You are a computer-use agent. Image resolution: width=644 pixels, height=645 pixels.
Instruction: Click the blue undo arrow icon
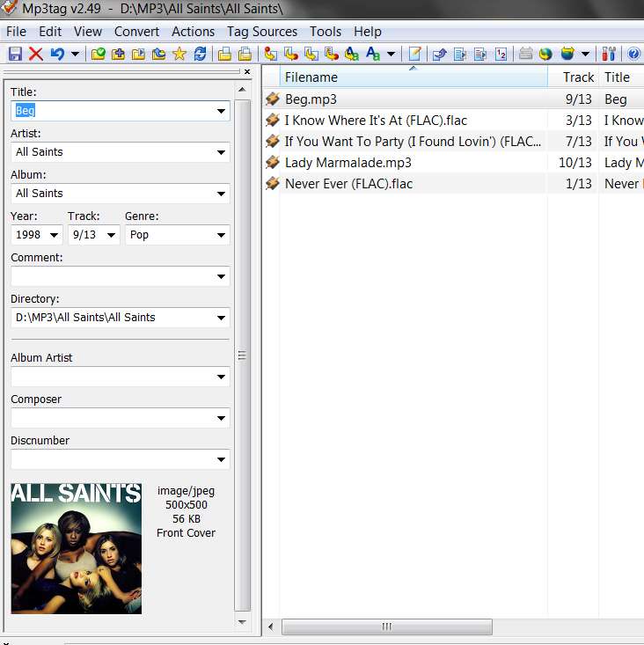click(x=57, y=54)
